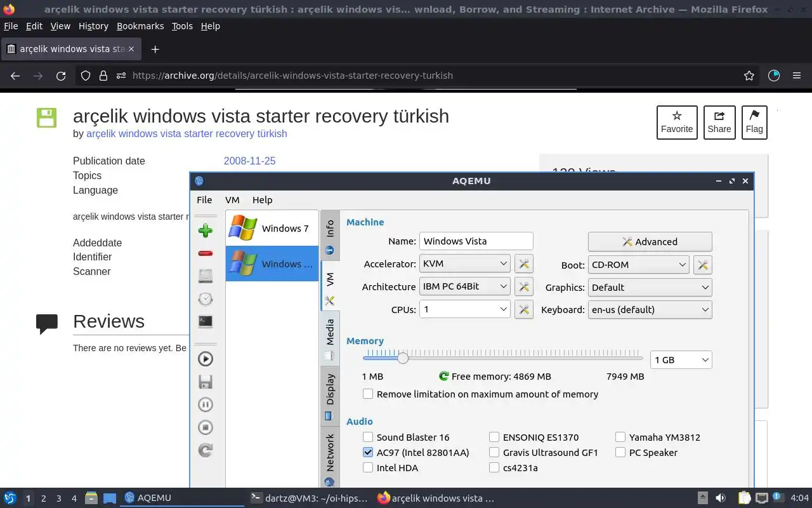
Task: Open Boot order settings wrench button
Action: tap(703, 265)
